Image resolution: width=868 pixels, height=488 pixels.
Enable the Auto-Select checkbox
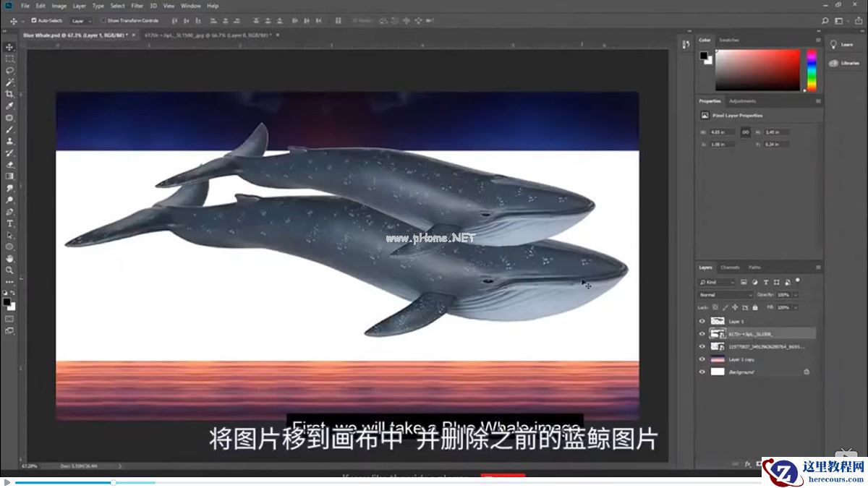pyautogui.click(x=33, y=21)
